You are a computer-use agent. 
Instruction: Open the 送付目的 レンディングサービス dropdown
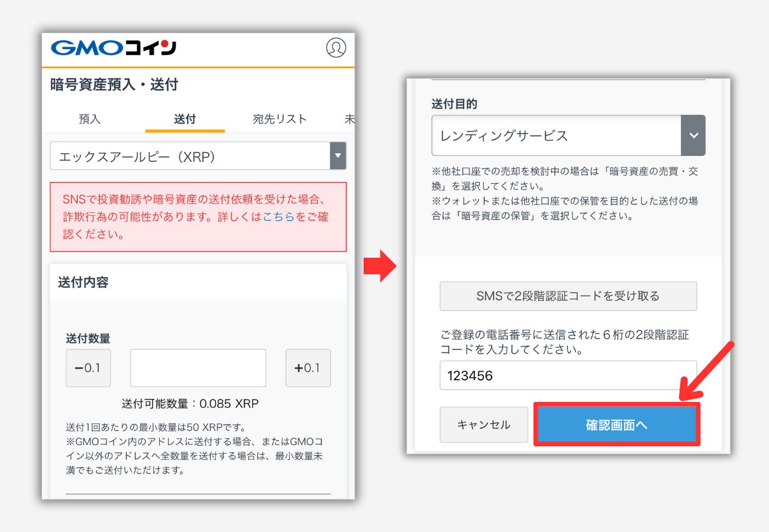coord(568,135)
